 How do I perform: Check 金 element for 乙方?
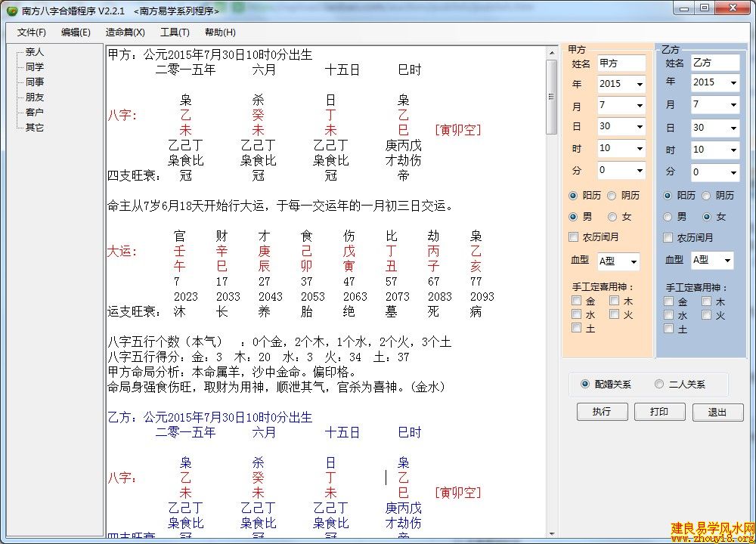click(x=669, y=302)
